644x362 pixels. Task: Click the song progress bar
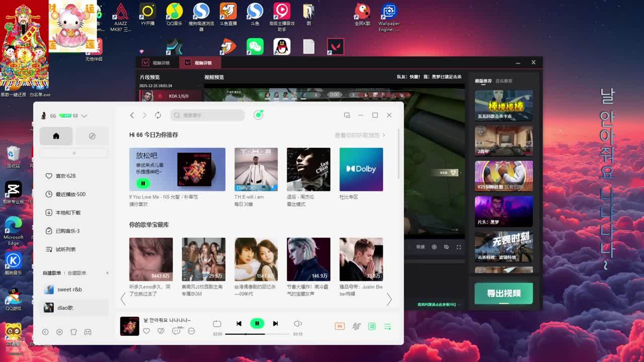257,334
